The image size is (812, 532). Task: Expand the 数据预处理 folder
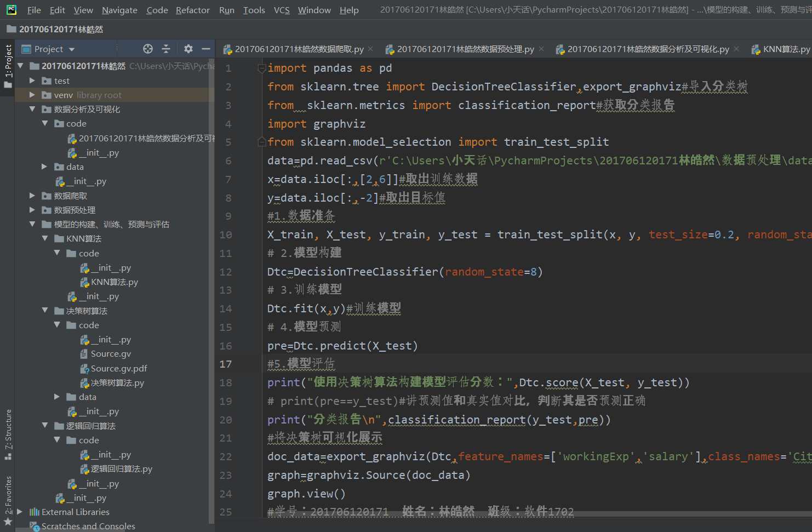coord(32,210)
